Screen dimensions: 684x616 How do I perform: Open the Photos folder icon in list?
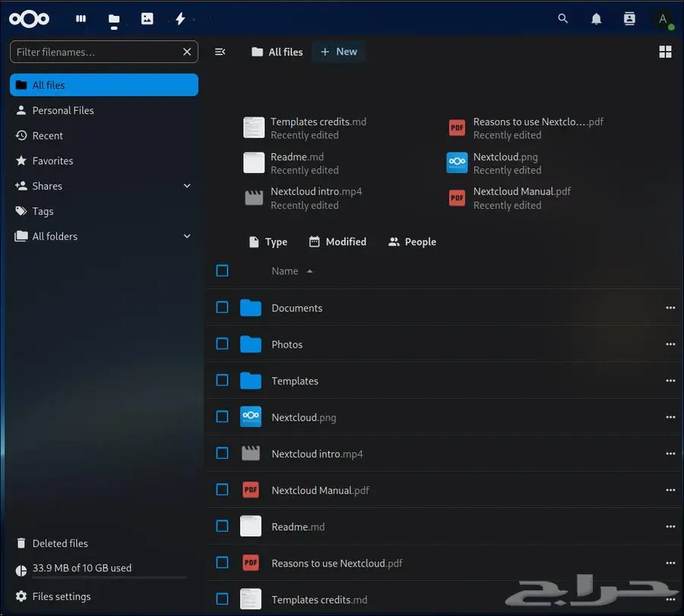coord(251,344)
